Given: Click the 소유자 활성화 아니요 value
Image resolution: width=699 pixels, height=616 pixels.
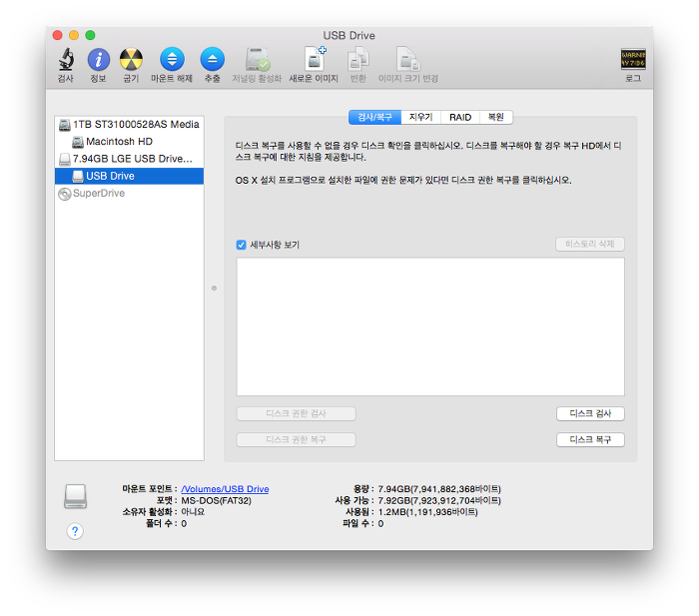Looking at the screenshot, I should pos(193,512).
